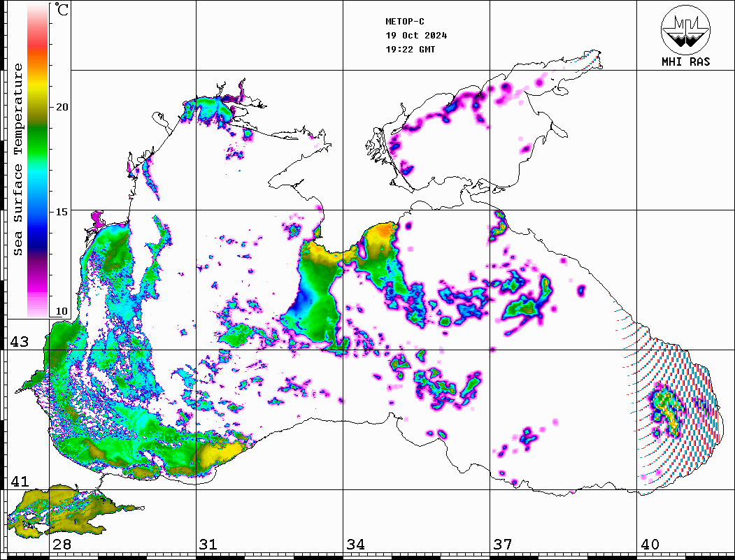Viewport: 735px width, 560px height.
Task: Click longitude label '37'
Action: (x=503, y=545)
